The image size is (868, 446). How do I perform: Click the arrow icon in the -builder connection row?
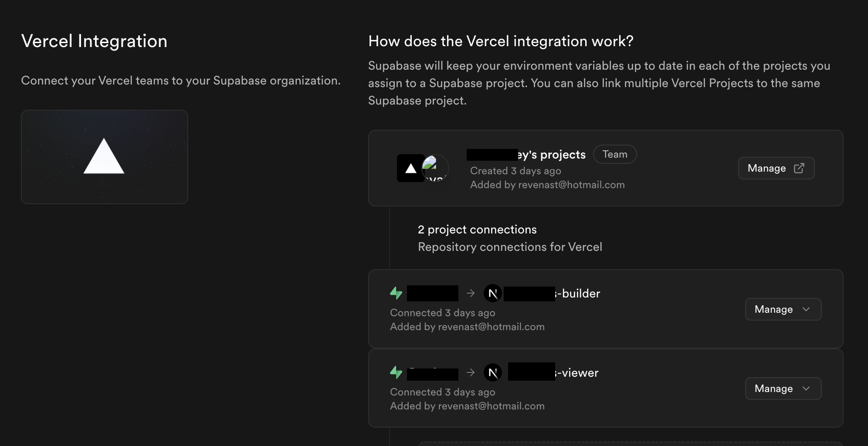471,293
